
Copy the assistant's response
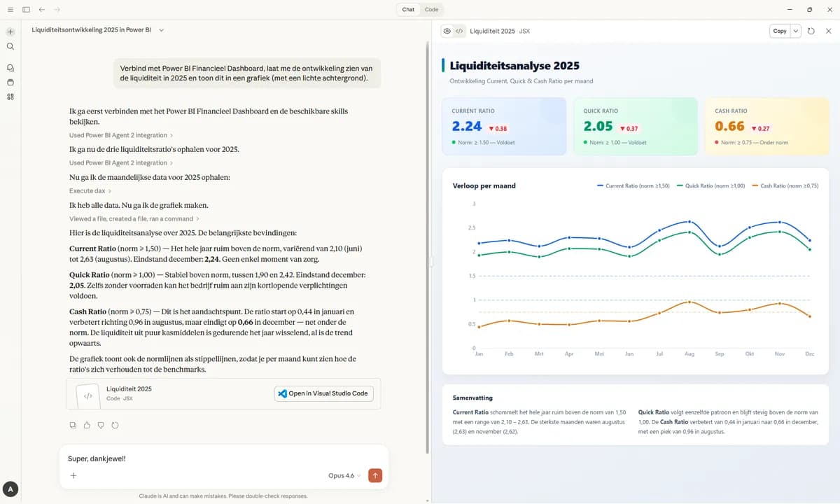[73, 425]
